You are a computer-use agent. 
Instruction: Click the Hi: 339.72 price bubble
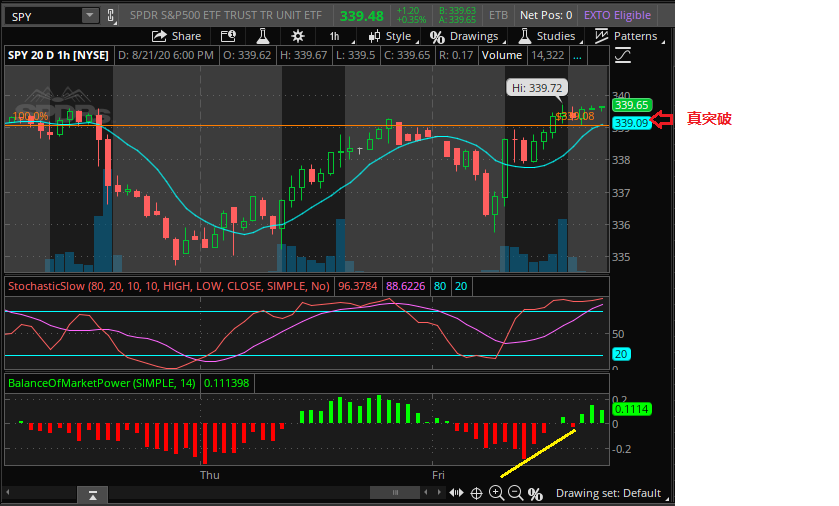click(x=537, y=88)
